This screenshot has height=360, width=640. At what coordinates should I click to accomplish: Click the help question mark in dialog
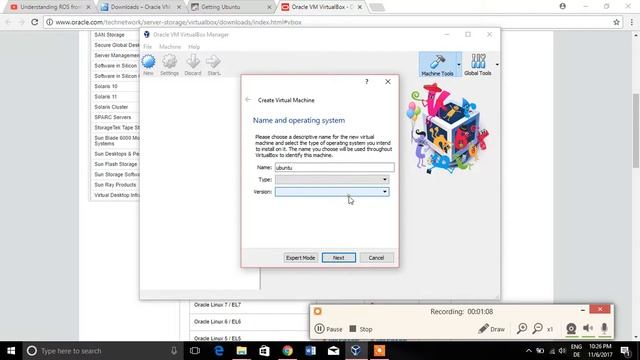pos(367,82)
